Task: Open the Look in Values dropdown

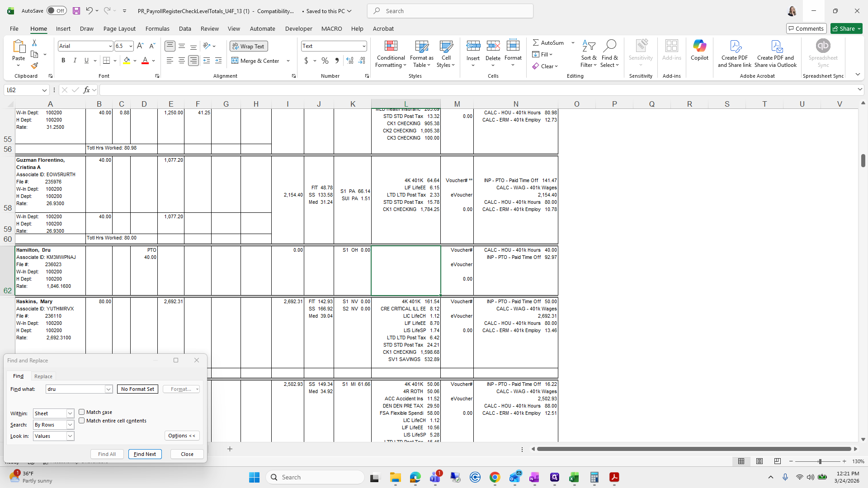Action: tap(70, 436)
